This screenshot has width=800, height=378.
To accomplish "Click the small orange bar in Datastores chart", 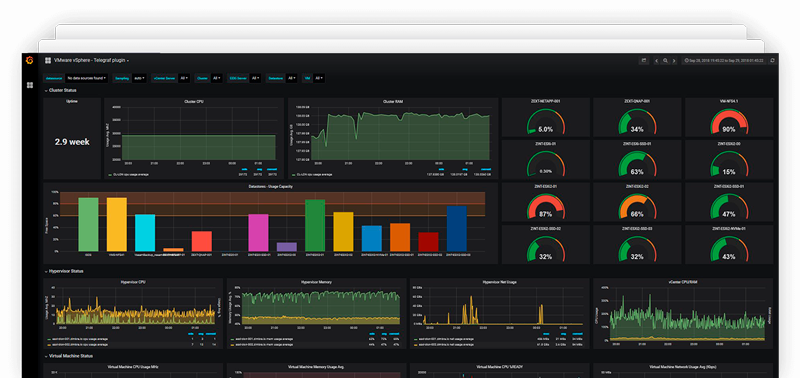I will click(173, 249).
